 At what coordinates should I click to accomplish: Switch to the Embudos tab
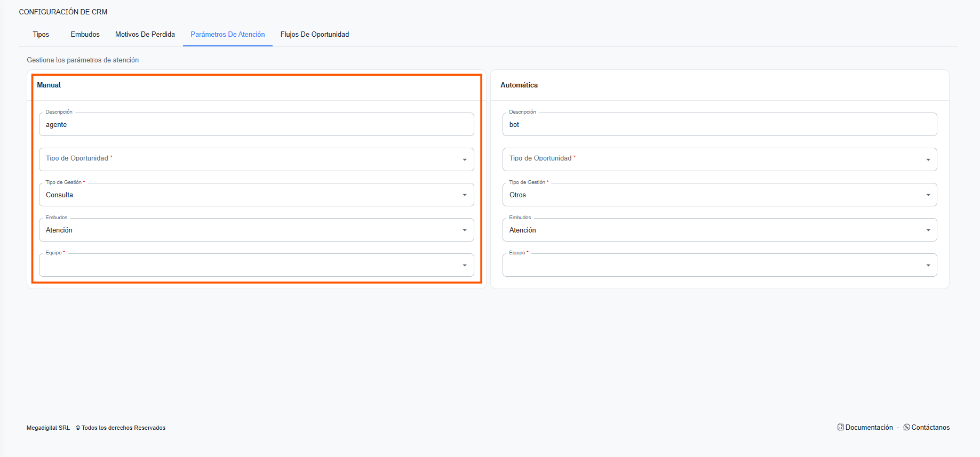[85, 35]
